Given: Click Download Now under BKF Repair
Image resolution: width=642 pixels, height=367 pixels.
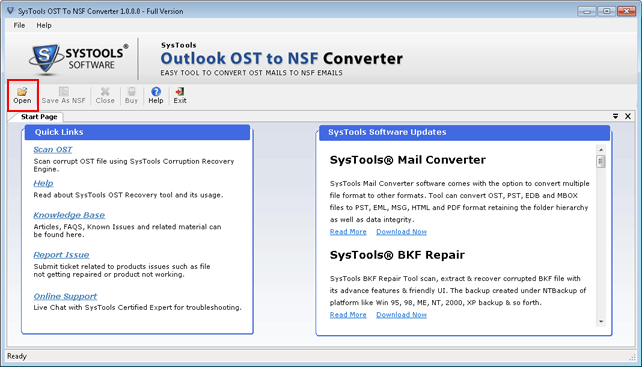Looking at the screenshot, I should point(402,315).
